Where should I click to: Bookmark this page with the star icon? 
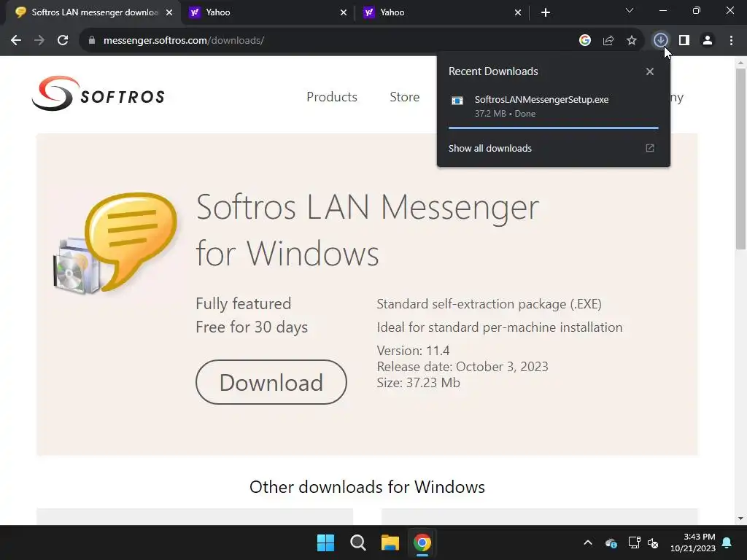(632, 41)
